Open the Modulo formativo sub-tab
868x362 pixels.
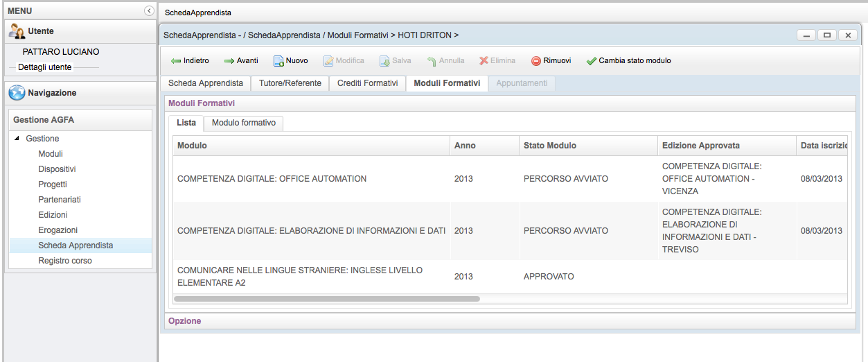coord(243,123)
